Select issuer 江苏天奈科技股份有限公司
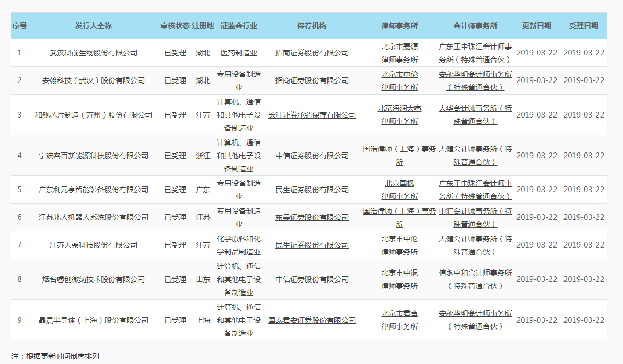Image resolution: width=623 pixels, height=364 pixels. click(x=94, y=245)
